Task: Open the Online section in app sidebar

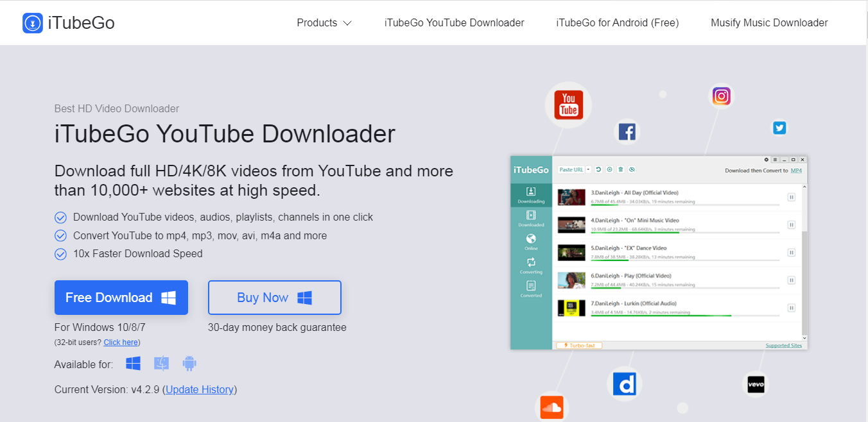Action: 531,242
